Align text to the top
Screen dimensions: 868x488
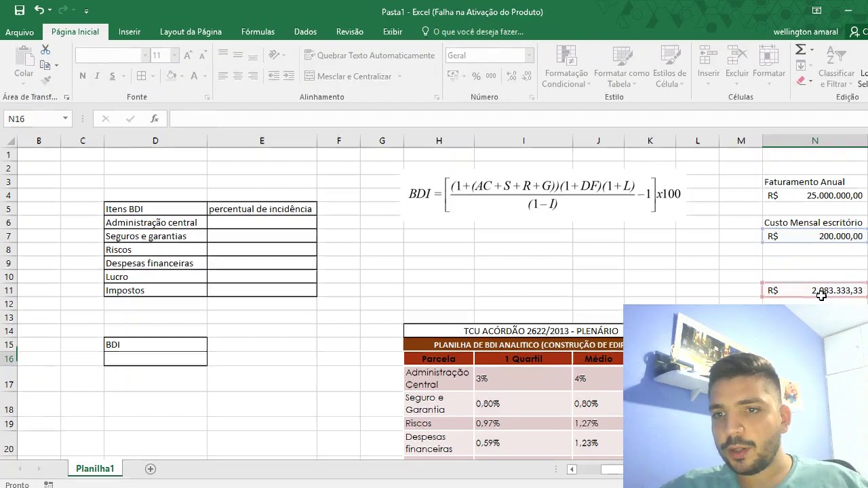point(223,55)
